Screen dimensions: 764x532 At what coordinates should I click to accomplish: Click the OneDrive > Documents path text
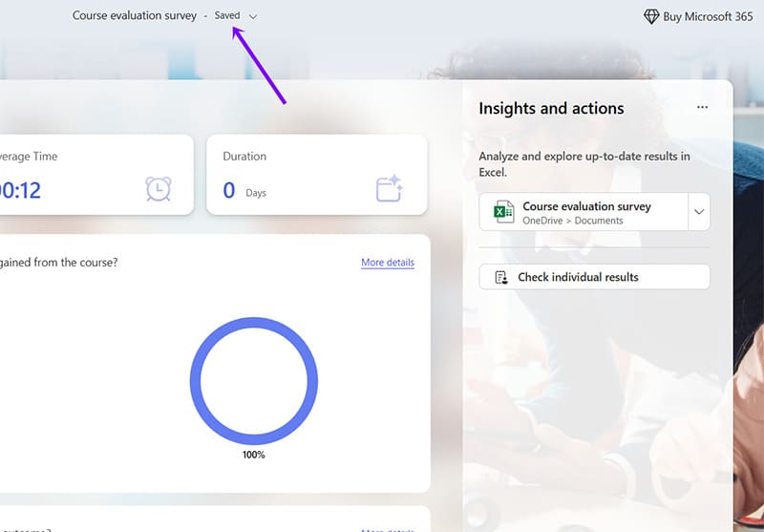point(572,221)
